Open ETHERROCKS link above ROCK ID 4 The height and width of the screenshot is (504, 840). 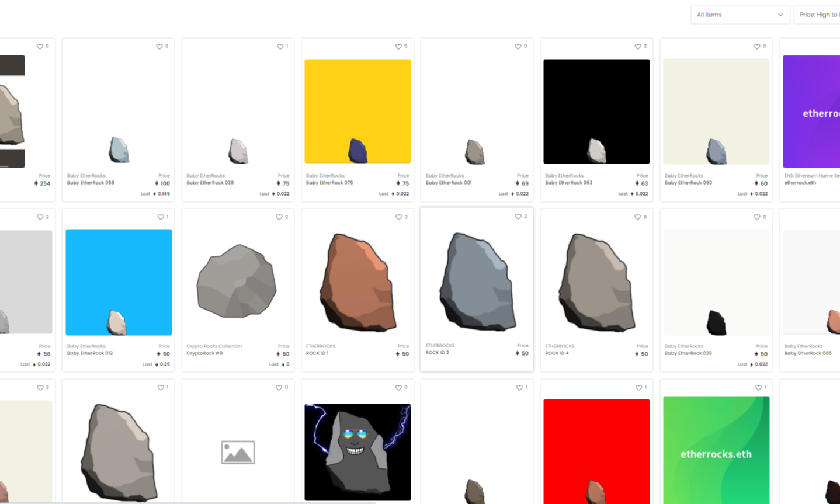pos(560,346)
